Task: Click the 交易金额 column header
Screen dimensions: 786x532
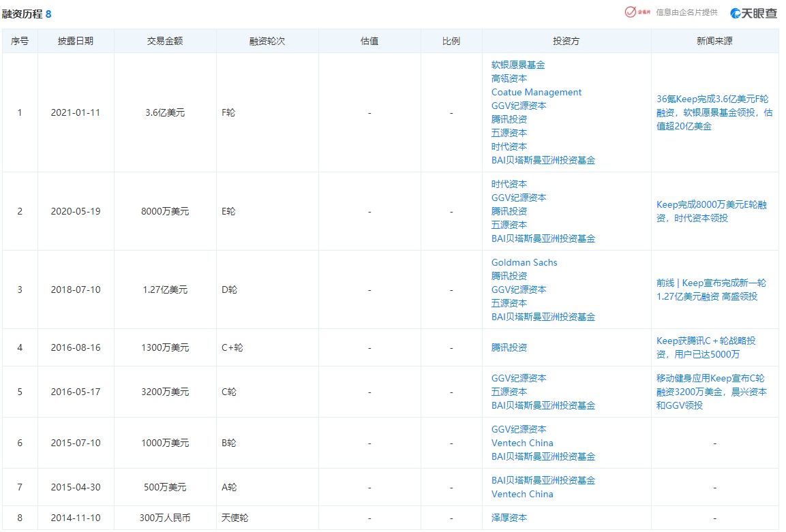Action: click(x=165, y=41)
